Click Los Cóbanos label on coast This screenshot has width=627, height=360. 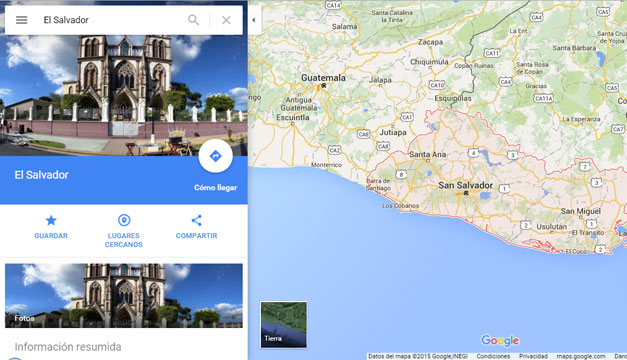click(x=400, y=206)
